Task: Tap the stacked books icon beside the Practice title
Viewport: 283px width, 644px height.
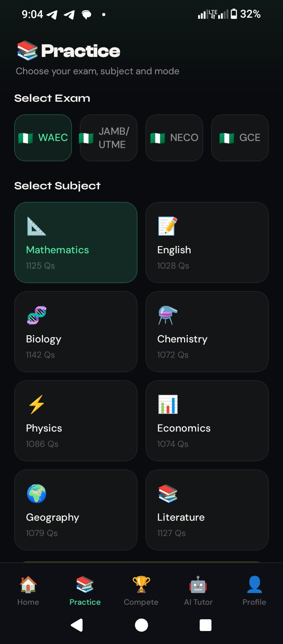Action: tap(27, 51)
